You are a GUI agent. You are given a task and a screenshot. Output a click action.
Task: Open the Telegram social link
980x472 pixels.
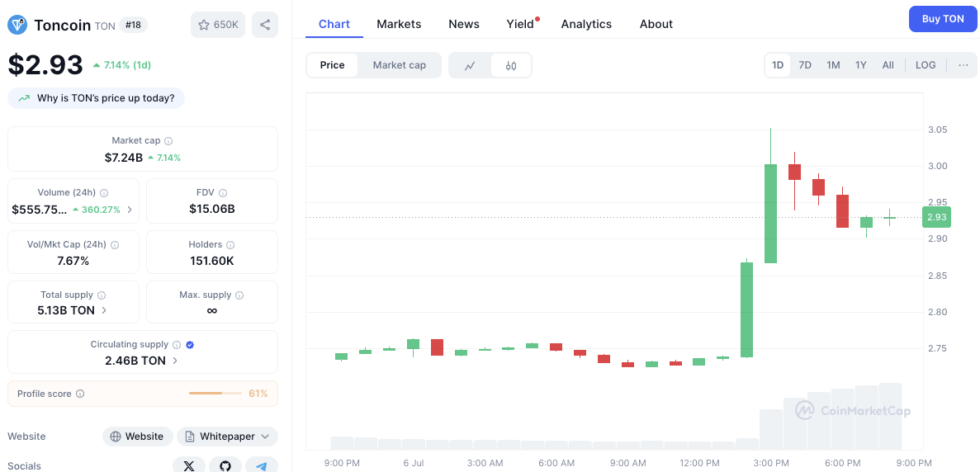click(262, 465)
